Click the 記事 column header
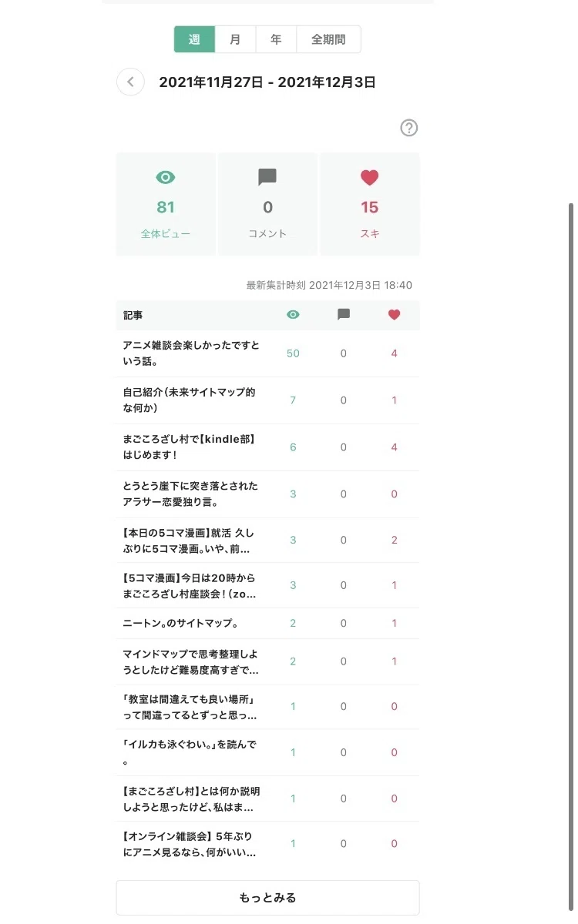 point(133,315)
